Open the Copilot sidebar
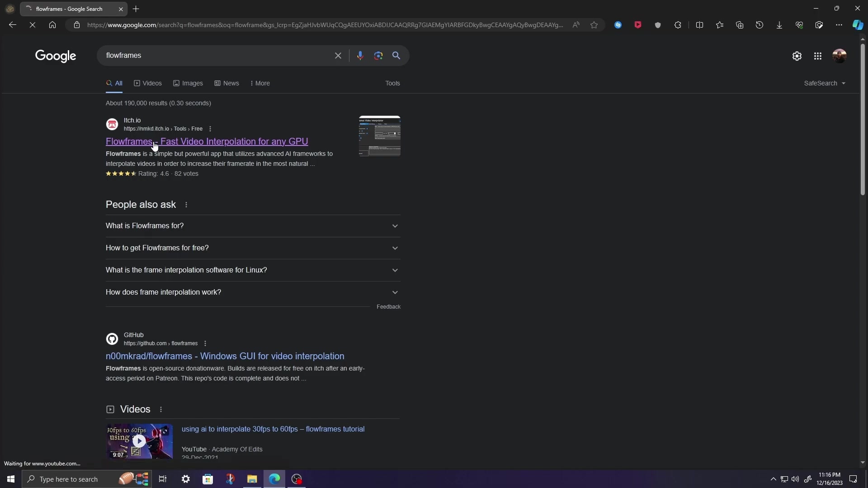 [x=858, y=25]
